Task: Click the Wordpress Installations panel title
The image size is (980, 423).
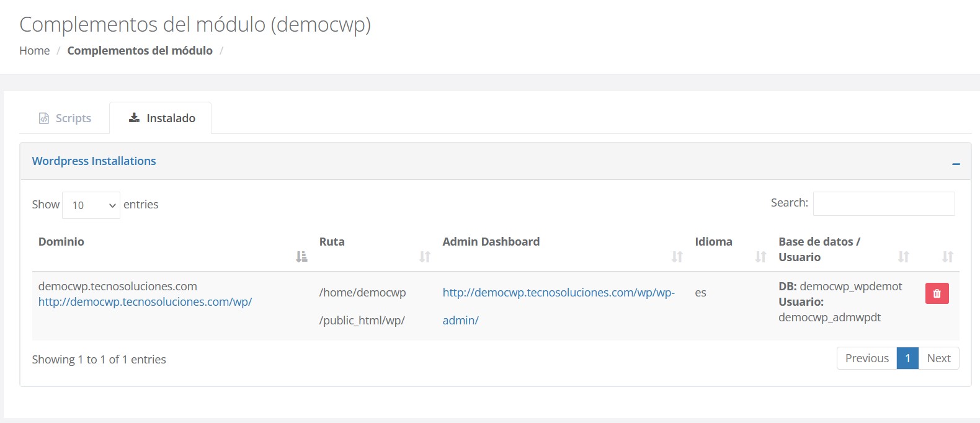Action: [94, 161]
